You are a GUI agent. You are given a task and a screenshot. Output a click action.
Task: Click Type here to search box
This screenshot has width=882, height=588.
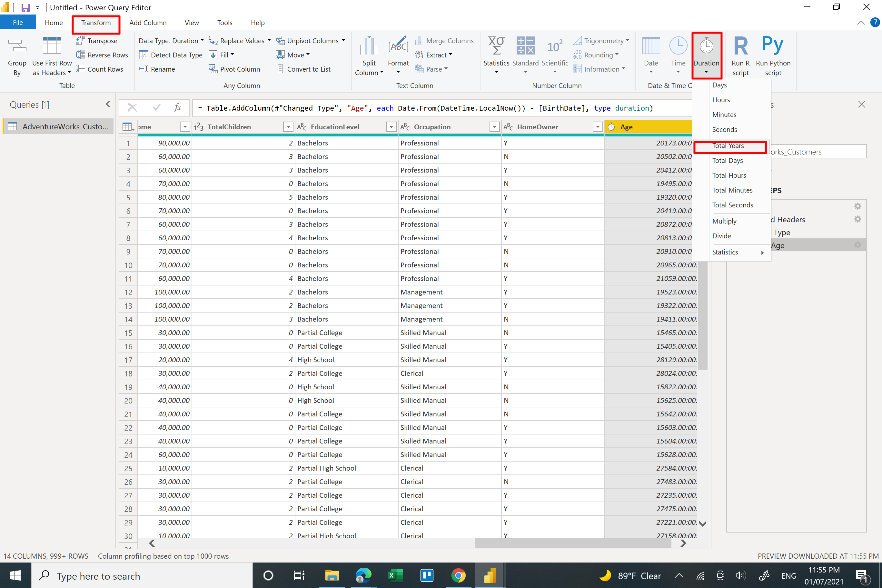[142, 575]
